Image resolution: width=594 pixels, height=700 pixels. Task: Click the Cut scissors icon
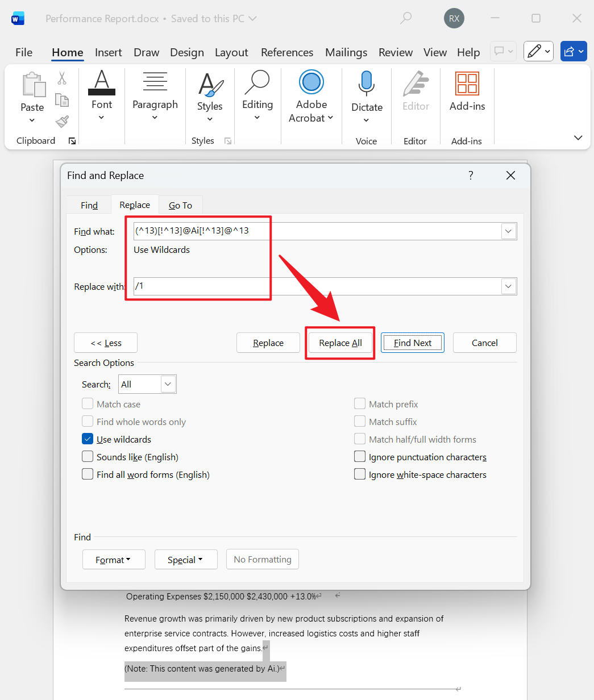click(62, 78)
